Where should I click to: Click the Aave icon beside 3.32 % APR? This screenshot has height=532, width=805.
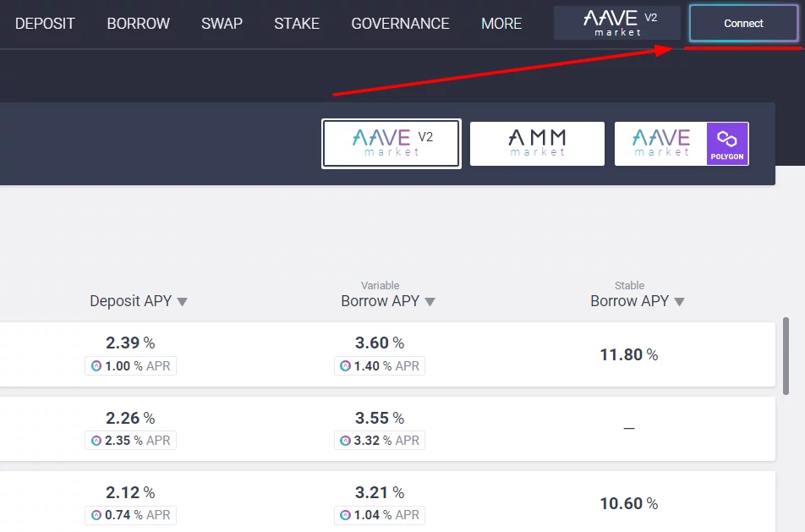point(346,441)
